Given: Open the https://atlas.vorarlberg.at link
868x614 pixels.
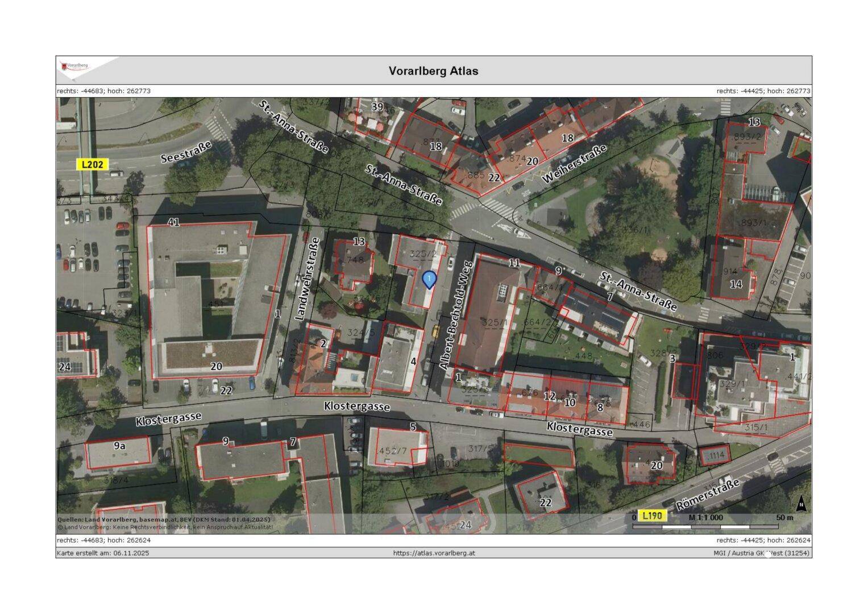Looking at the screenshot, I should (x=434, y=553).
